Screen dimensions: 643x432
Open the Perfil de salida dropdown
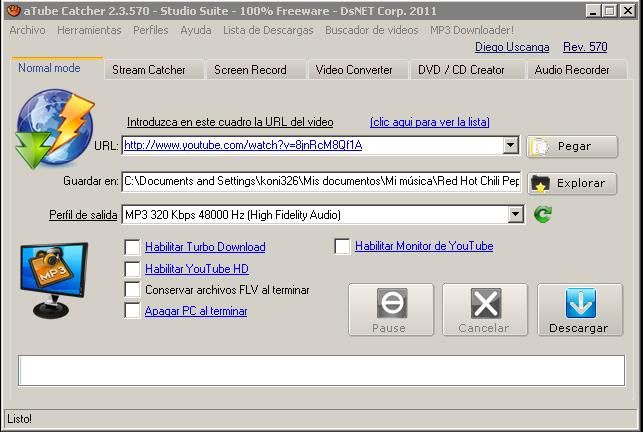515,215
